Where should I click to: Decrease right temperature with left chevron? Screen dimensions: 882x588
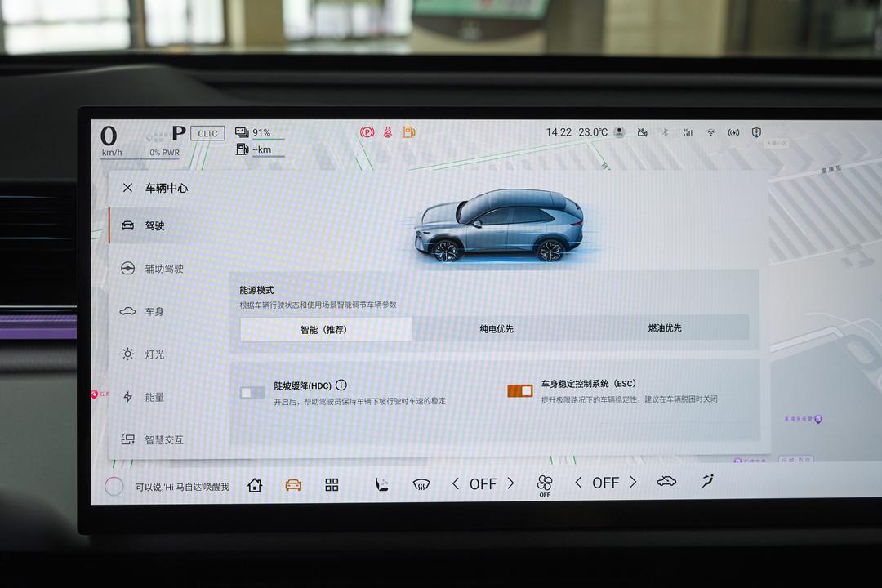(578, 482)
